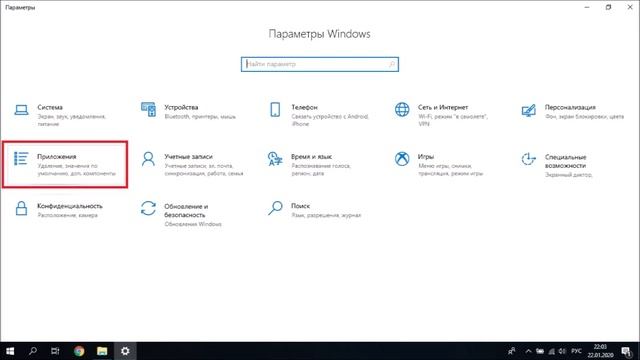Launch Google Chrome from taskbar
This screenshot has width=640, height=360.
(79, 351)
